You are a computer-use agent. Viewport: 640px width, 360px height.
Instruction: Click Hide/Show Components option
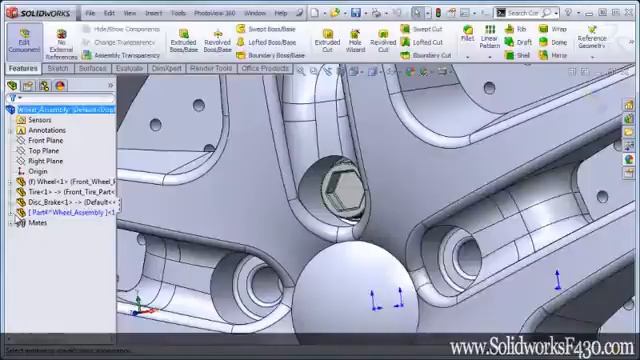(121, 29)
